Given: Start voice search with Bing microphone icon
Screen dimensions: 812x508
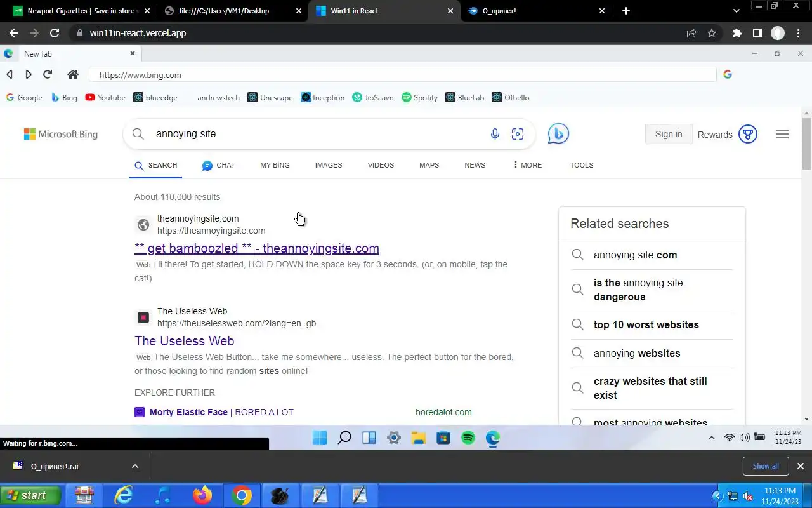Looking at the screenshot, I should click(x=495, y=134).
